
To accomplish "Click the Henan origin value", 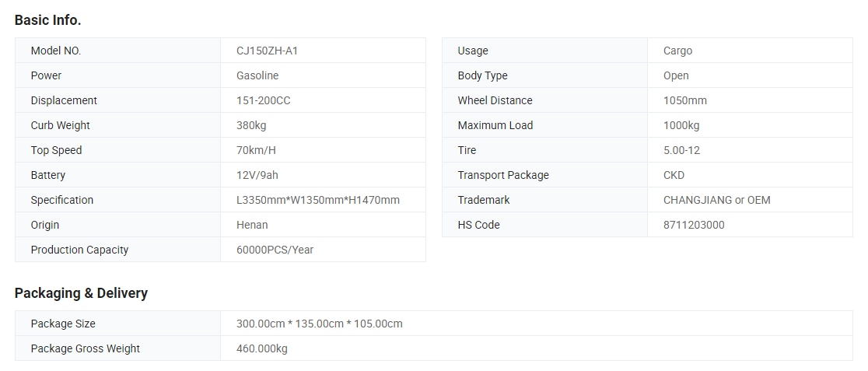I will [252, 225].
